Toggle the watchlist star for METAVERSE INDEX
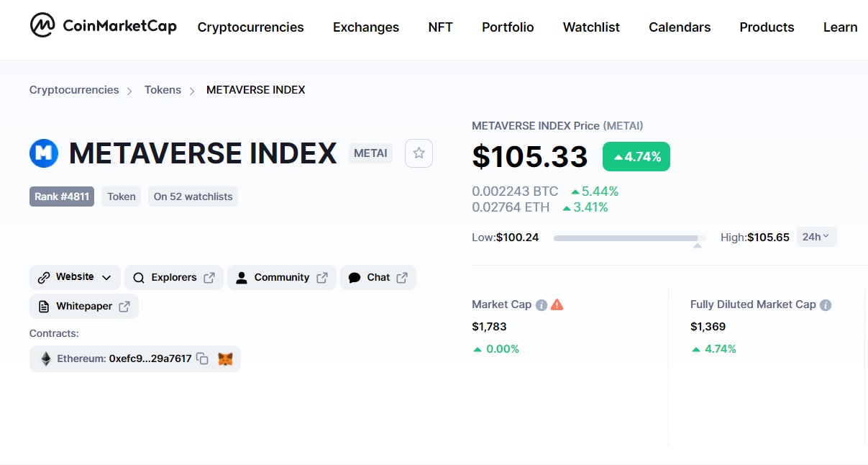The width and height of the screenshot is (868, 465). [419, 153]
